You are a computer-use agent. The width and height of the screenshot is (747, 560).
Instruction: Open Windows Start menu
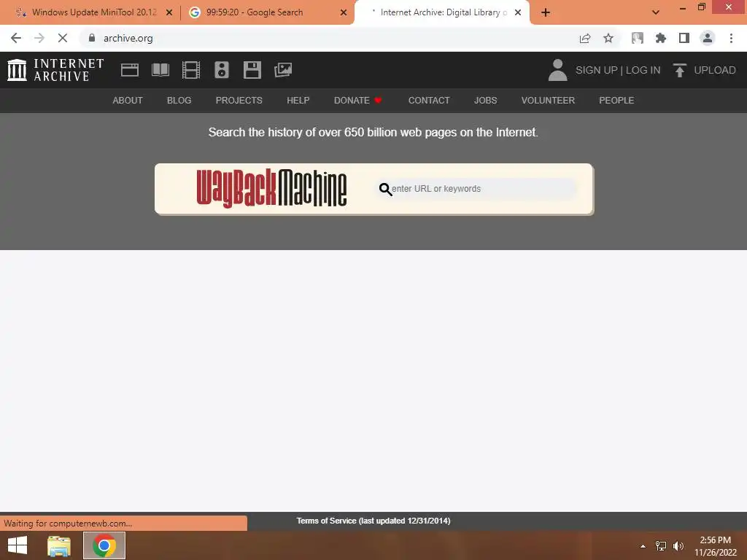(18, 545)
